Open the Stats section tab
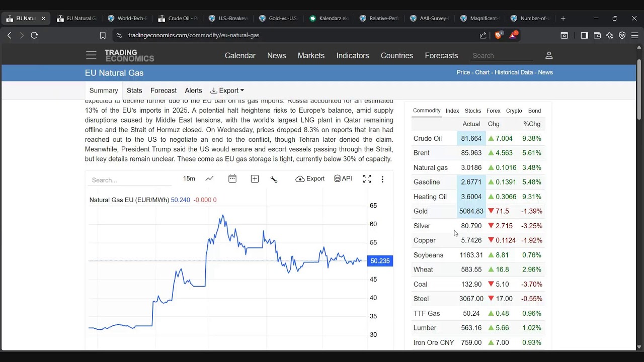Viewport: 644px width, 362px height. pyautogui.click(x=134, y=90)
